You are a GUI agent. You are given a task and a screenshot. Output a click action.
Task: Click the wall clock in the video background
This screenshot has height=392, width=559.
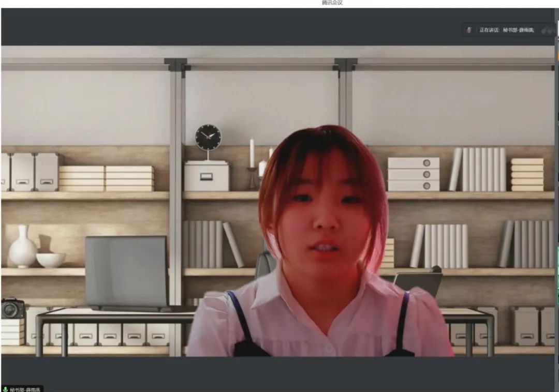point(208,138)
